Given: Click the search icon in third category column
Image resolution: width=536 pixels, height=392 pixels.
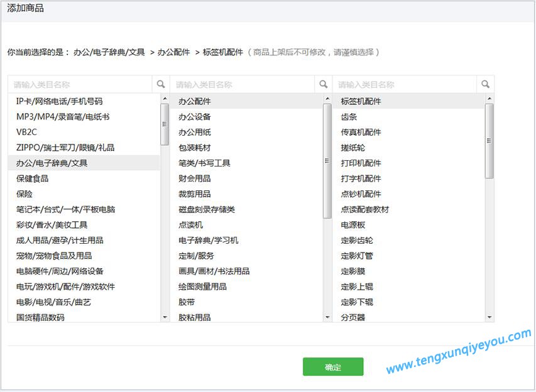Looking at the screenshot, I should tap(485, 84).
